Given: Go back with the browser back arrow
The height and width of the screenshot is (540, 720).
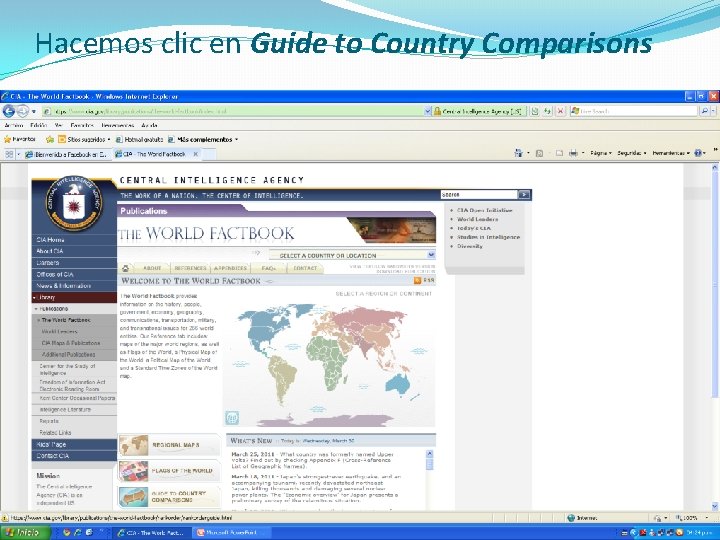Looking at the screenshot, I should coord(8,111).
